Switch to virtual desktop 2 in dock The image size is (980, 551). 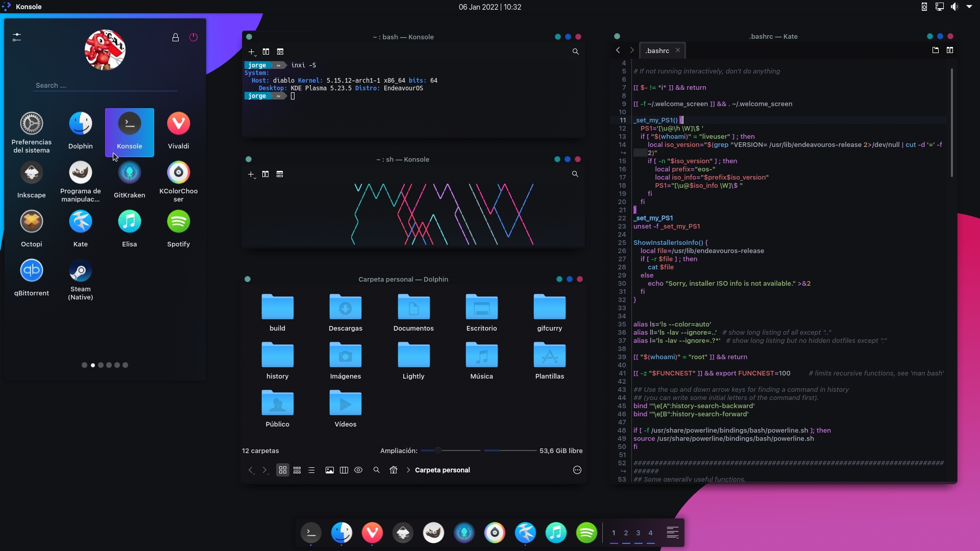626,533
